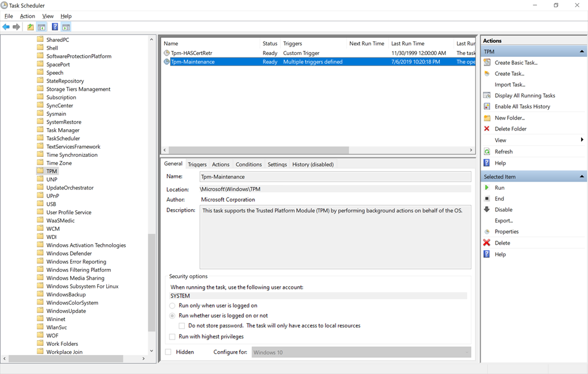Screen dimensions: 588x374
Task: Click the green Run arrow icon
Action: (487, 188)
